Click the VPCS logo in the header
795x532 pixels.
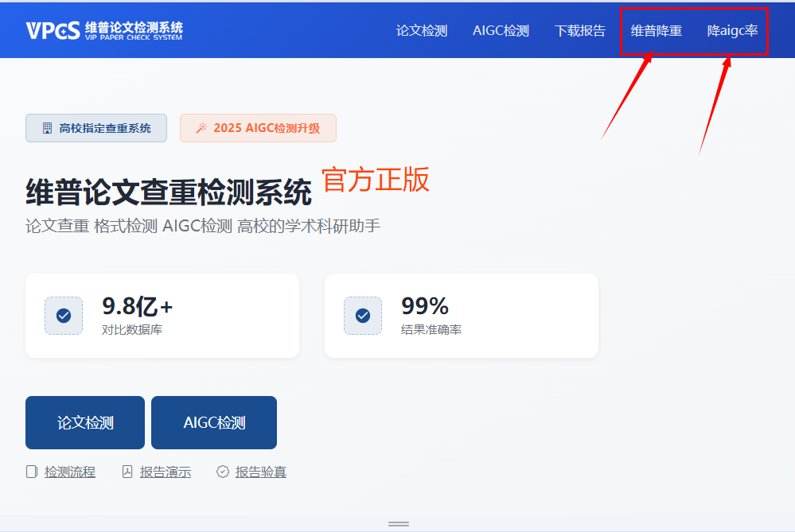104,30
